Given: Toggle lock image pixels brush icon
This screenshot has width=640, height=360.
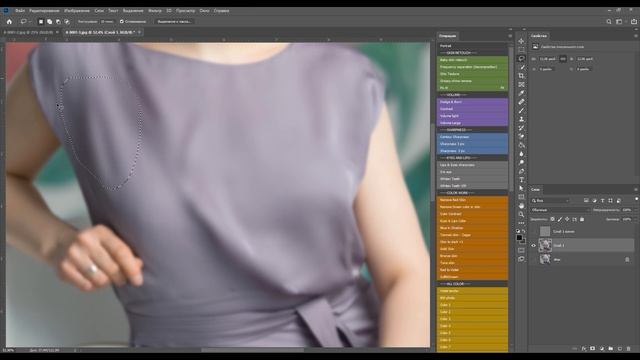Looking at the screenshot, I should [560, 219].
